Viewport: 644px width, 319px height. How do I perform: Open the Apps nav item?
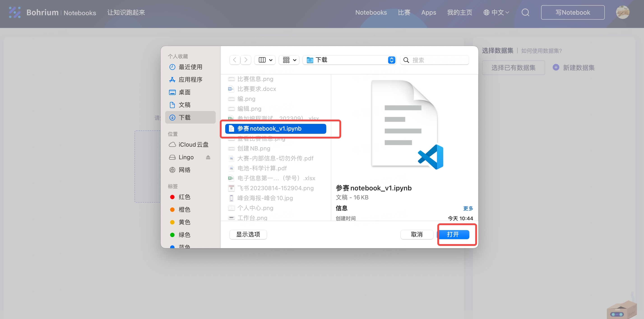[x=429, y=12]
